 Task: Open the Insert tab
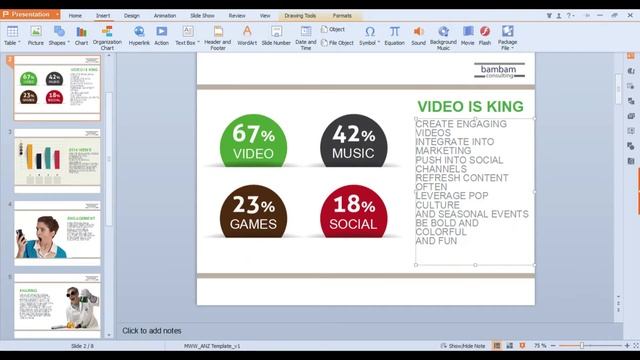[103, 16]
